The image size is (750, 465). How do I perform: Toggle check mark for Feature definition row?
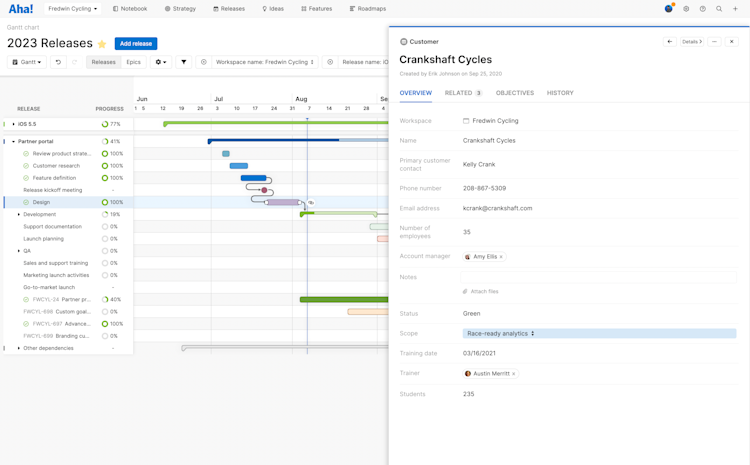tap(26, 178)
